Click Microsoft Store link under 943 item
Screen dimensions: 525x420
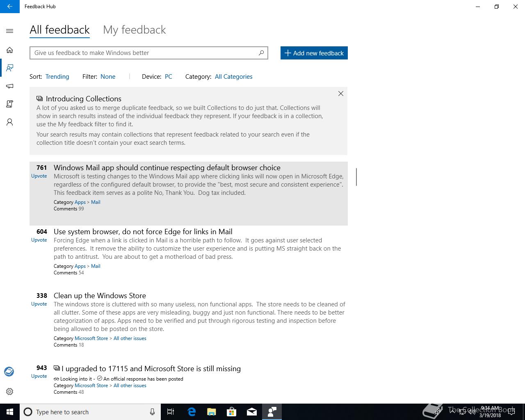click(91, 386)
